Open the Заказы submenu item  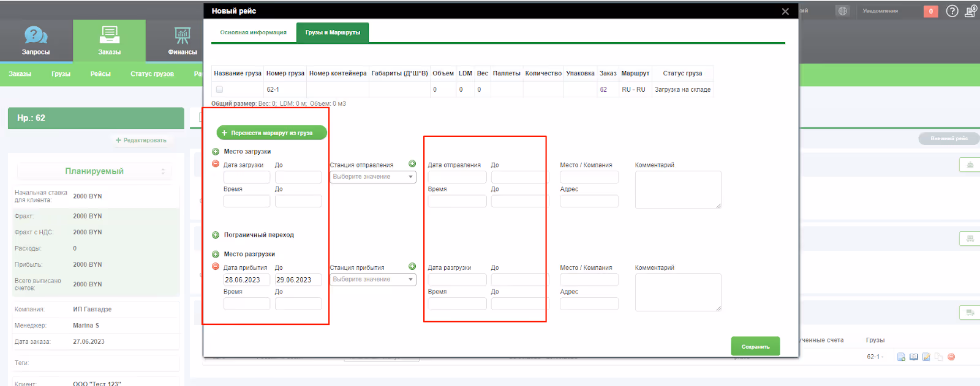click(20, 74)
